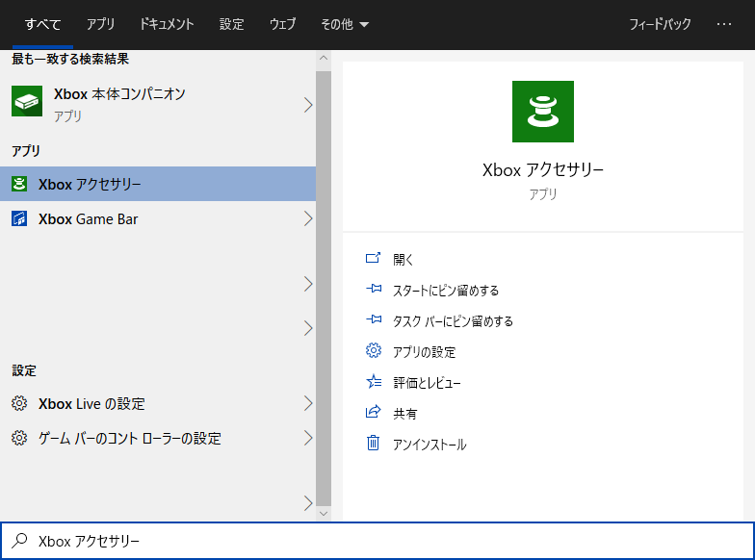Click the magnifier icon in search box
Viewport: 755px width, 560px height.
tap(19, 541)
